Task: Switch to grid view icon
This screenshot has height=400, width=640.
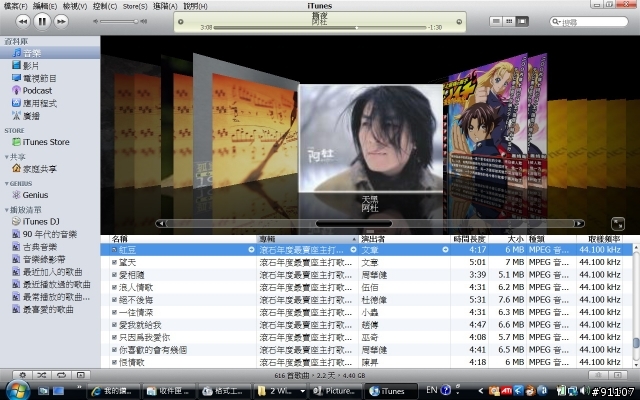Action: pos(509,21)
